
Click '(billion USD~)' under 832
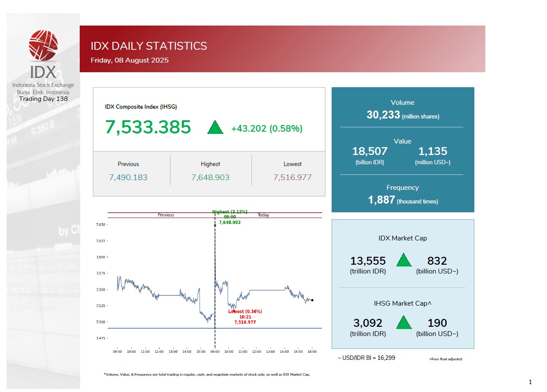(437, 271)
